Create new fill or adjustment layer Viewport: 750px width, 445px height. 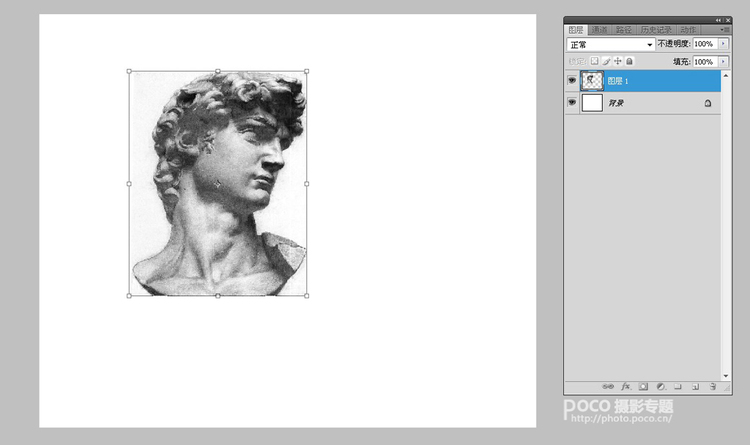pyautogui.click(x=661, y=386)
